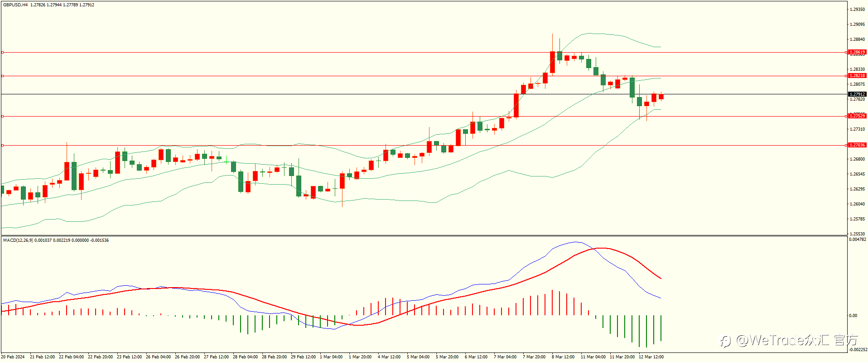Click the 0.00 MACD zero level label

(853, 316)
